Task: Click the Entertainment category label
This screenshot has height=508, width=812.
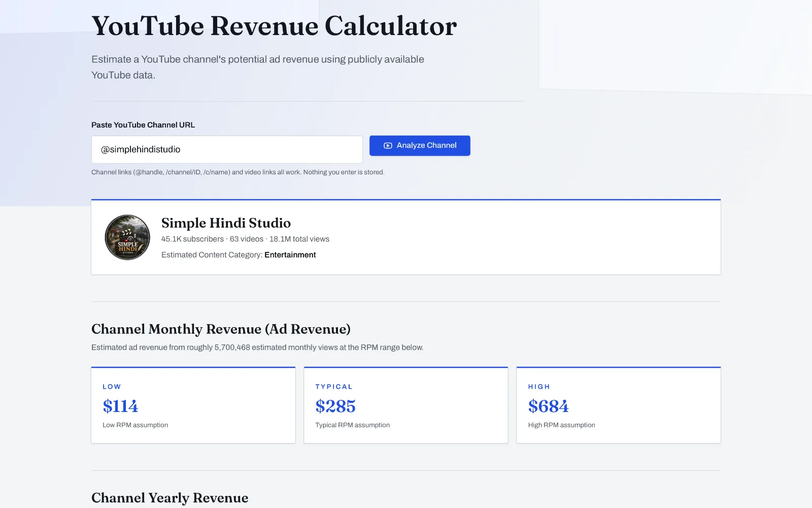Action: (290, 255)
